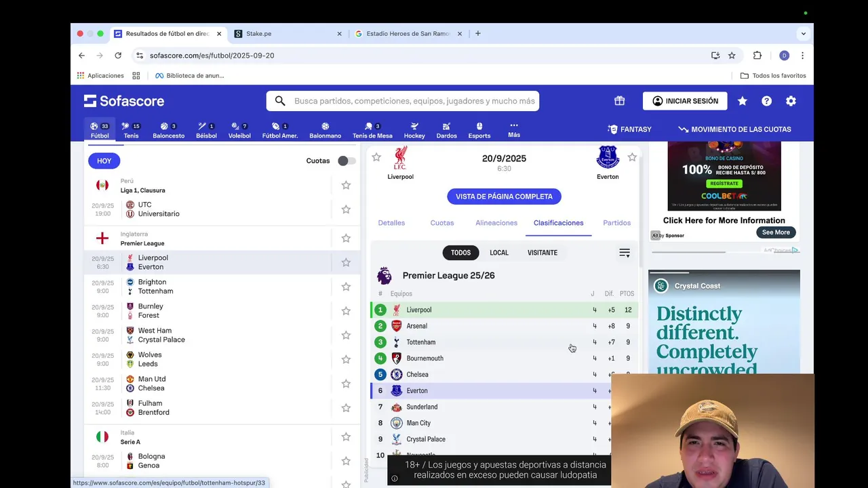This screenshot has height=488, width=868.
Task: Click the See More ad button
Action: click(x=776, y=232)
